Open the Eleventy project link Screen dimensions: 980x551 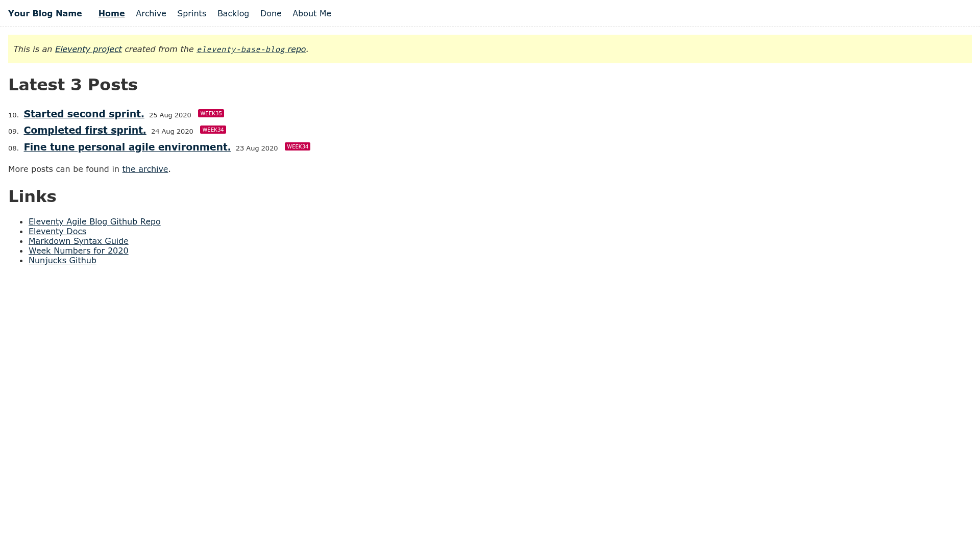click(88, 49)
